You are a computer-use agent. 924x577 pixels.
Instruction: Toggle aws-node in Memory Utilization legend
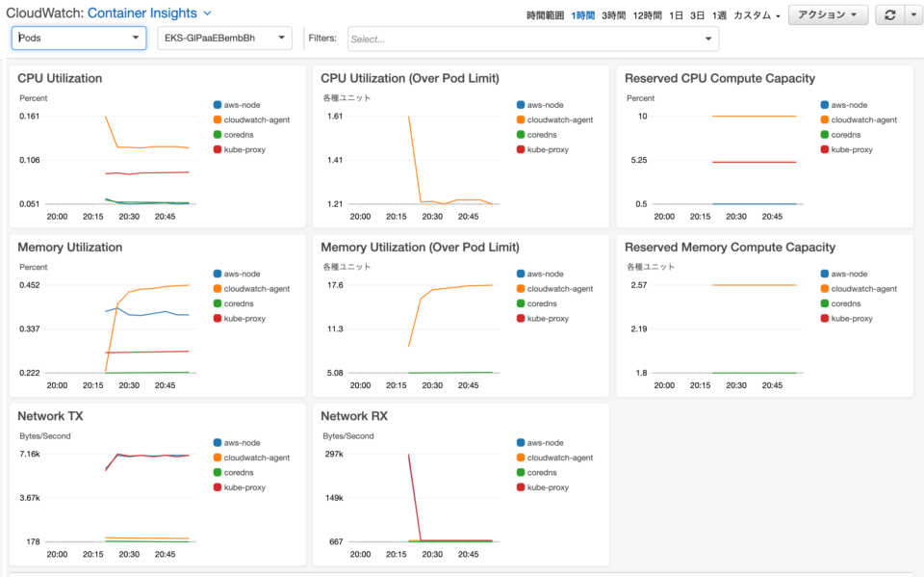(237, 274)
